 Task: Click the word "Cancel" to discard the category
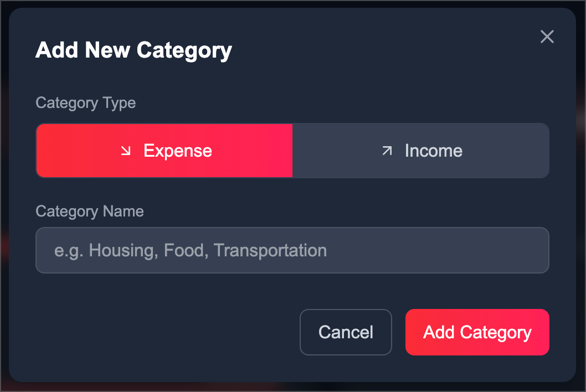346,332
